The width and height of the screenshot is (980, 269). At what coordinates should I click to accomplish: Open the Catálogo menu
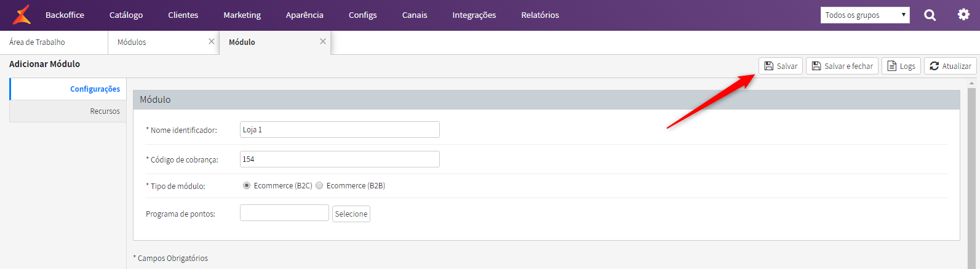[x=126, y=15]
